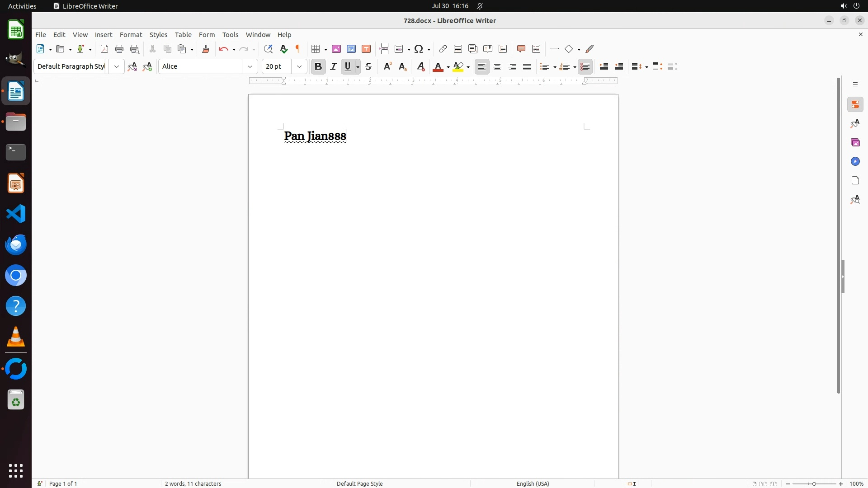The width and height of the screenshot is (868, 488).
Task: Toggle Italic formatting
Action: [x=334, y=67]
